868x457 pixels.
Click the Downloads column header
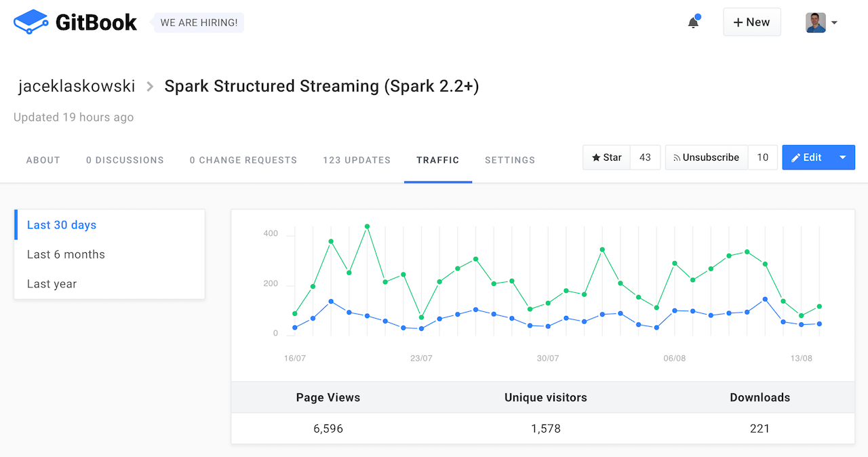[760, 398]
